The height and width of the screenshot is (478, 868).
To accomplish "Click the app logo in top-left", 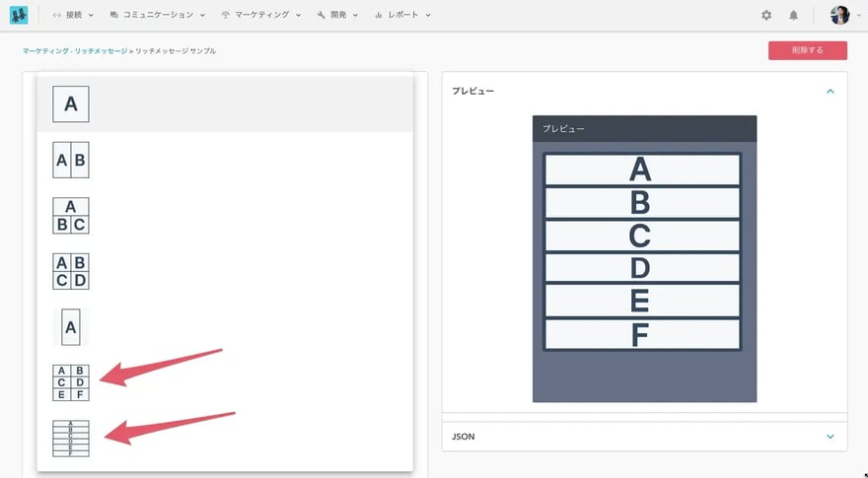I will [19, 16].
